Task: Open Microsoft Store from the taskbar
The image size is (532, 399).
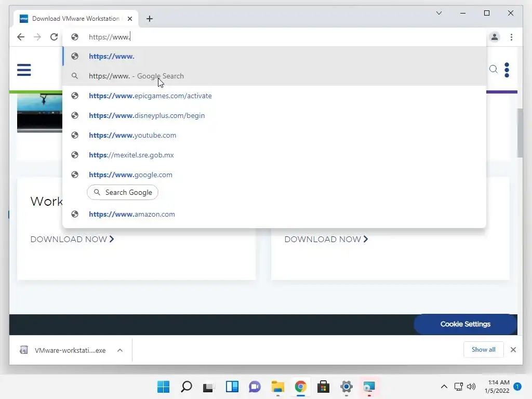Action: [323, 387]
